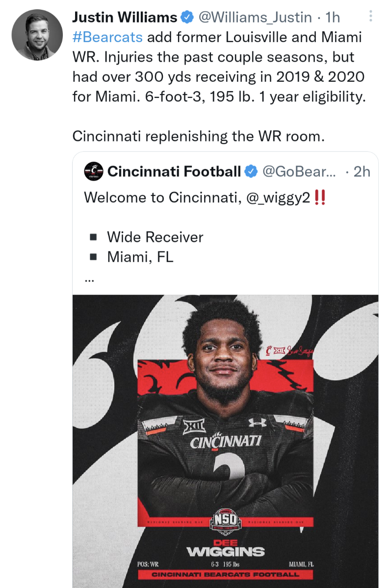Viewport: 390px width, 588px height.
Task: Click the verified badge beside Justin Williams
Action: (187, 18)
